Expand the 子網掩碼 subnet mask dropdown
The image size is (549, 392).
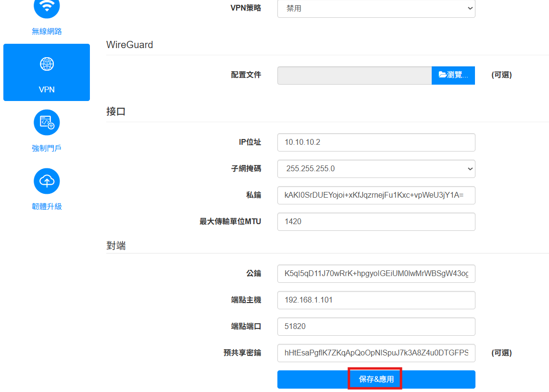(x=376, y=169)
